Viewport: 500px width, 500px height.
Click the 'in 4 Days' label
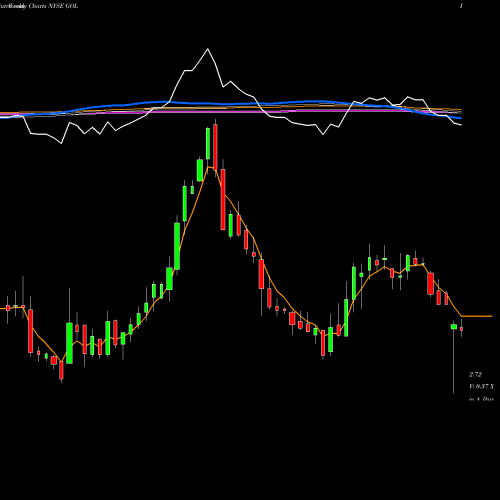click(x=481, y=399)
